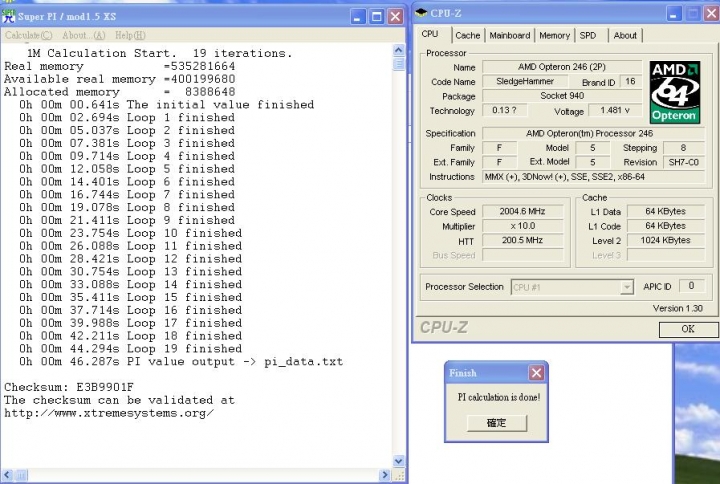The width and height of the screenshot is (720, 484).
Task: Click the L1 Data value 64 KBytes
Action: (x=665, y=211)
